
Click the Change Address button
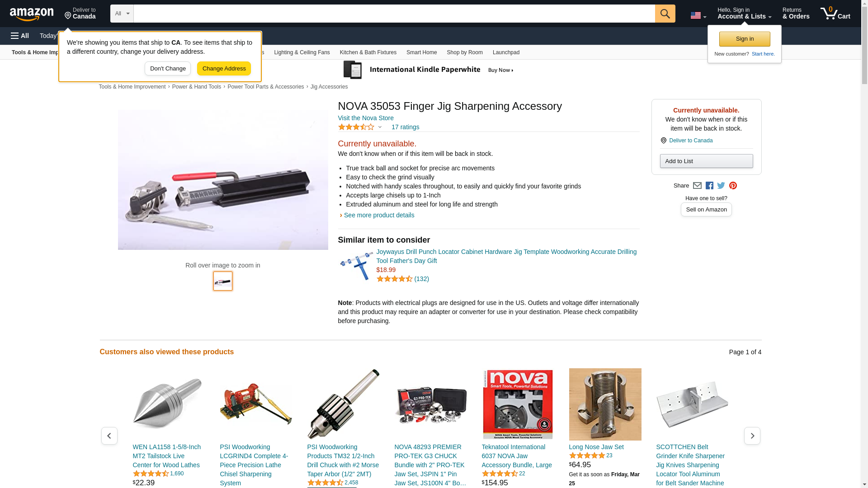[224, 69]
